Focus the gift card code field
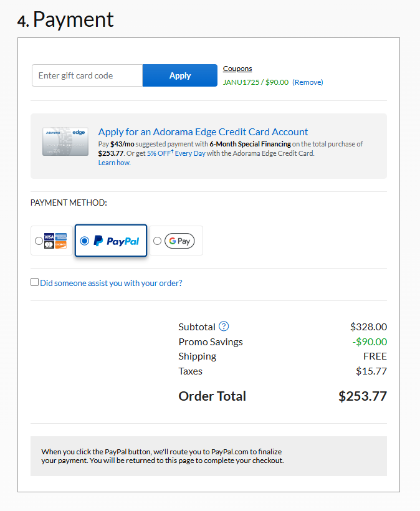This screenshot has width=420, height=511. tap(87, 75)
